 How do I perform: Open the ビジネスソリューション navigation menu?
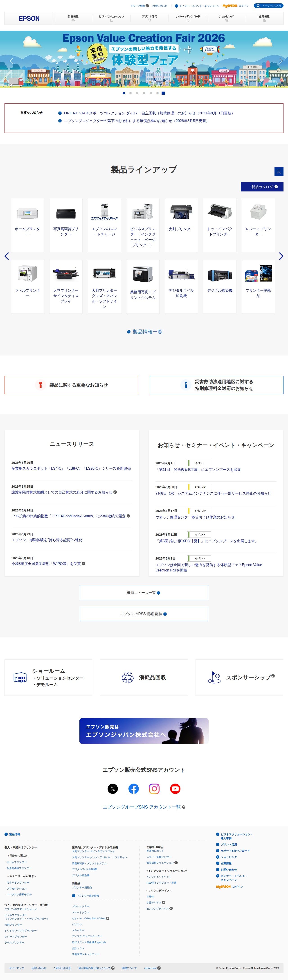coord(111,18)
